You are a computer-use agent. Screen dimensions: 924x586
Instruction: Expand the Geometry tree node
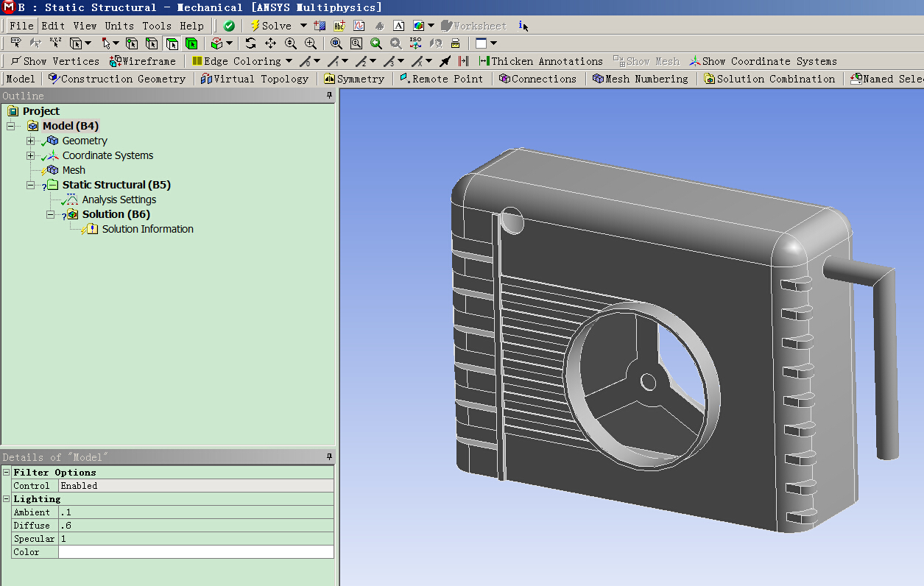pos(30,141)
